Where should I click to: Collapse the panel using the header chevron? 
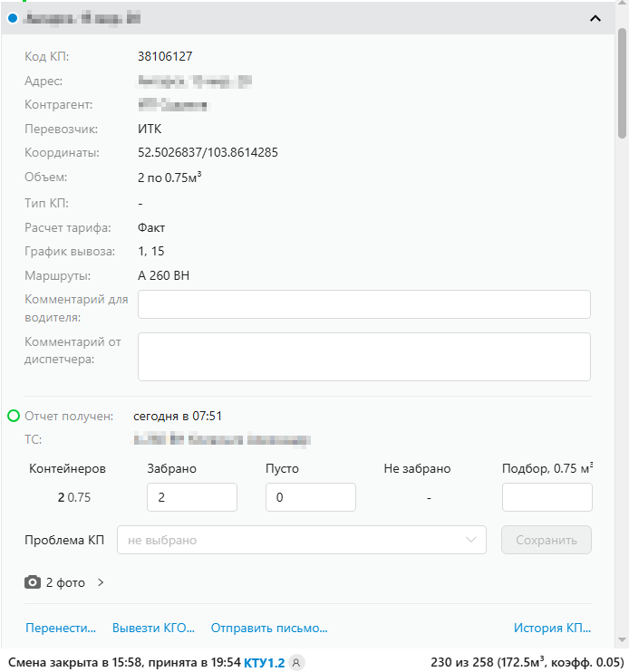click(x=595, y=17)
